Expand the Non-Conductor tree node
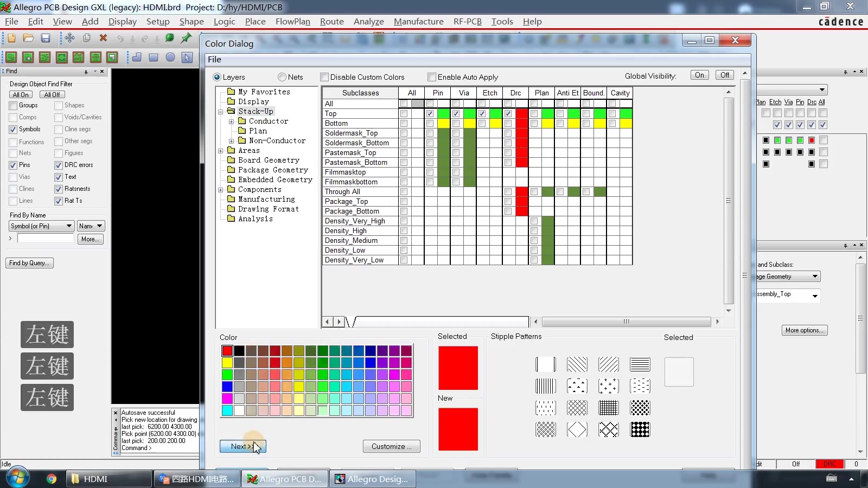Screen dimensions: 868x488 (232, 141)
